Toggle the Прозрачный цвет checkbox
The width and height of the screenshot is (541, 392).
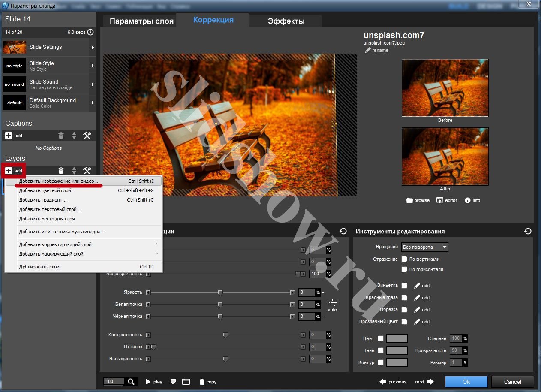click(404, 322)
